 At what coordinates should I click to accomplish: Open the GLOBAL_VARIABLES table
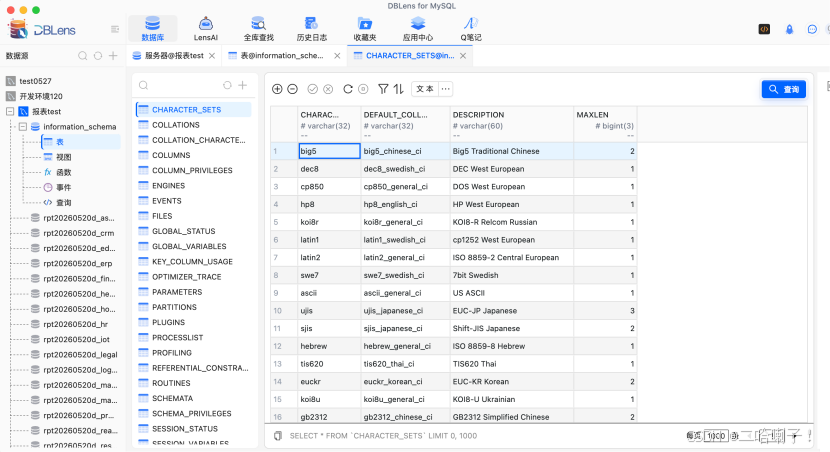coord(189,246)
